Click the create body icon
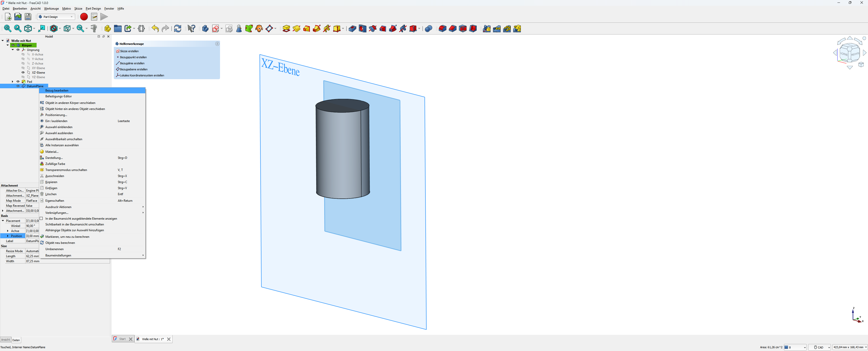The width and height of the screenshot is (868, 351). pos(205,29)
